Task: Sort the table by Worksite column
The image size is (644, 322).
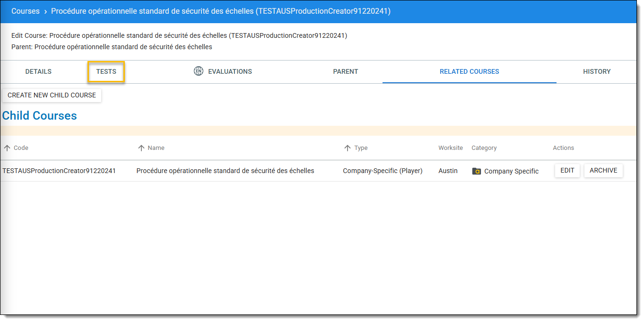Action: coord(450,148)
